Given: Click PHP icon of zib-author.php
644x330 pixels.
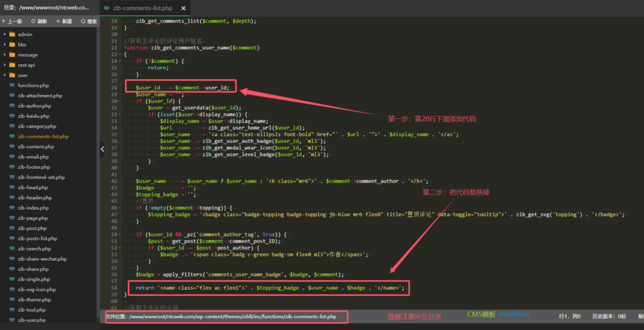Looking at the screenshot, I should [12, 106].
